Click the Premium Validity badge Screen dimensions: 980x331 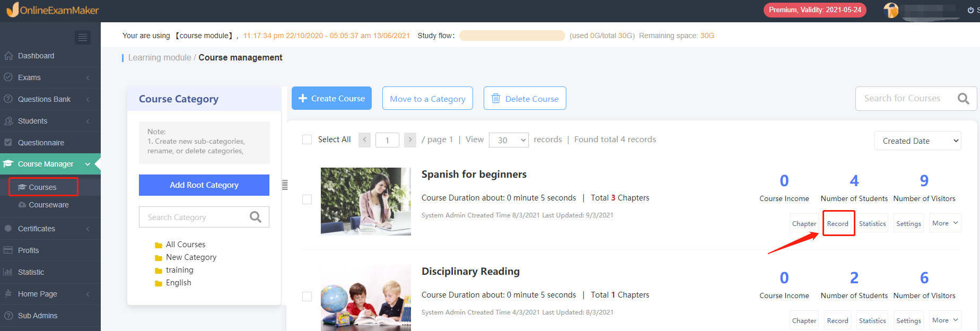815,10
